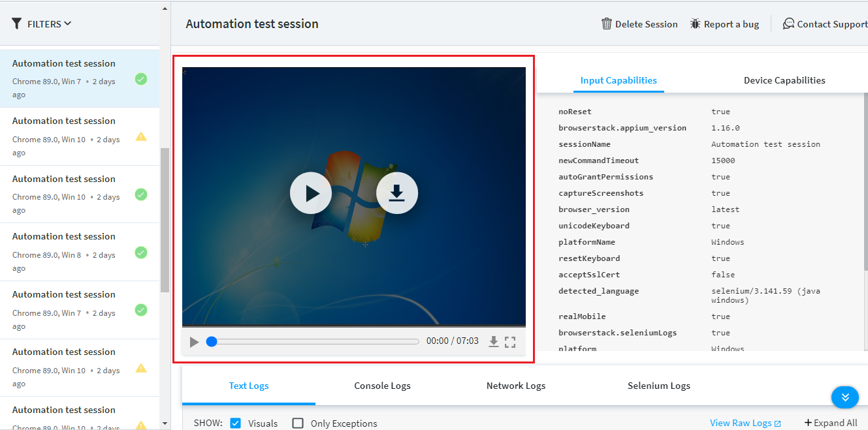The height and width of the screenshot is (430, 868).
Task: Click the external-link icon beside View Raw Logs
Action: (x=777, y=423)
